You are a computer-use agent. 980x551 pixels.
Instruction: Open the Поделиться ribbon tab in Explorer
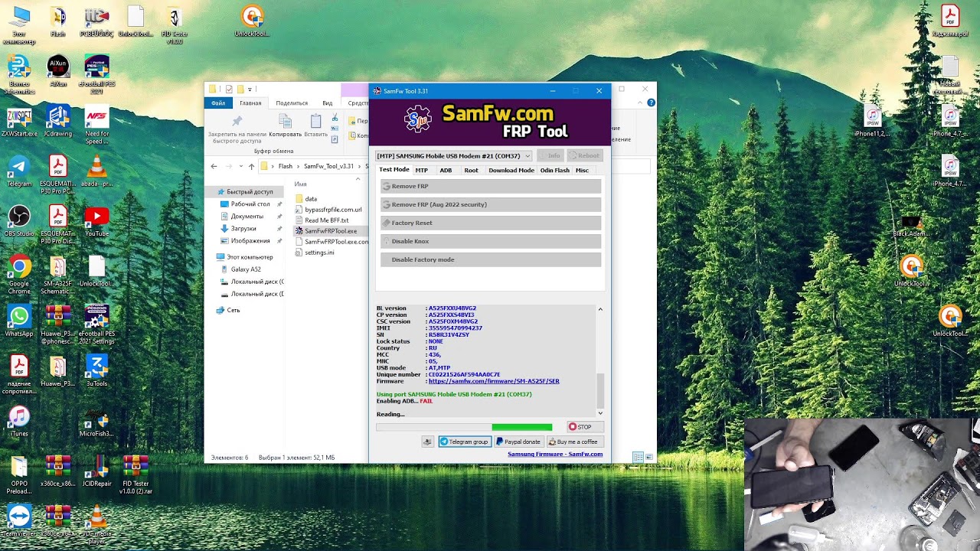(292, 103)
